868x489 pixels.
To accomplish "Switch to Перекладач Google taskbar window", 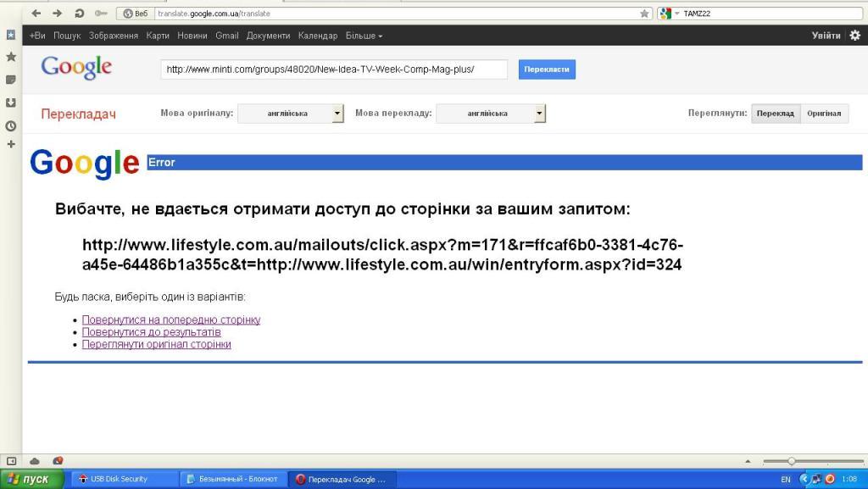I will 343,479.
